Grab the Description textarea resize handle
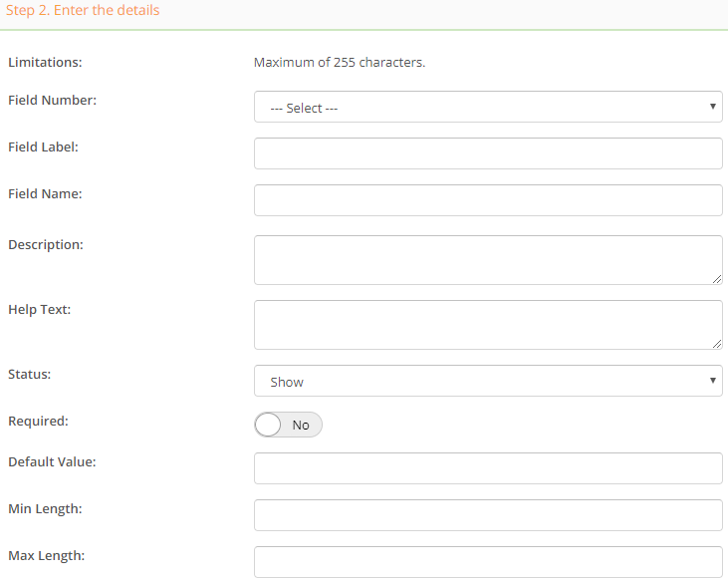This screenshot has height=585, width=728. [717, 279]
